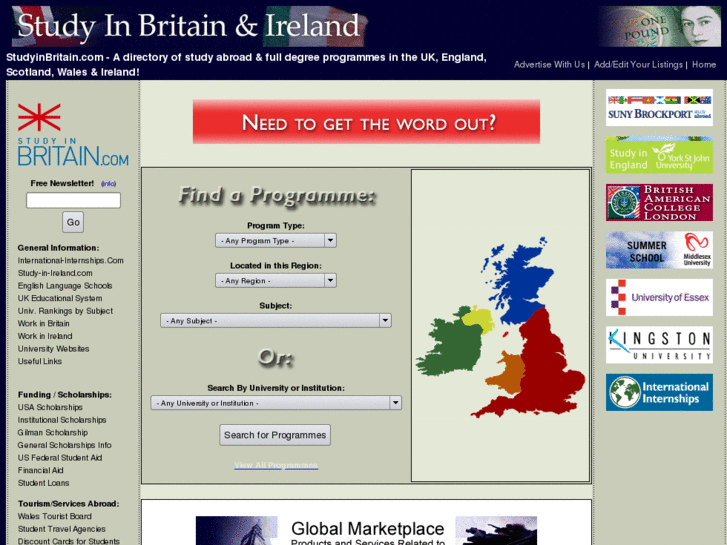Open US Federal Student Aid link
Screen dimensions: 727x545
[60, 457]
